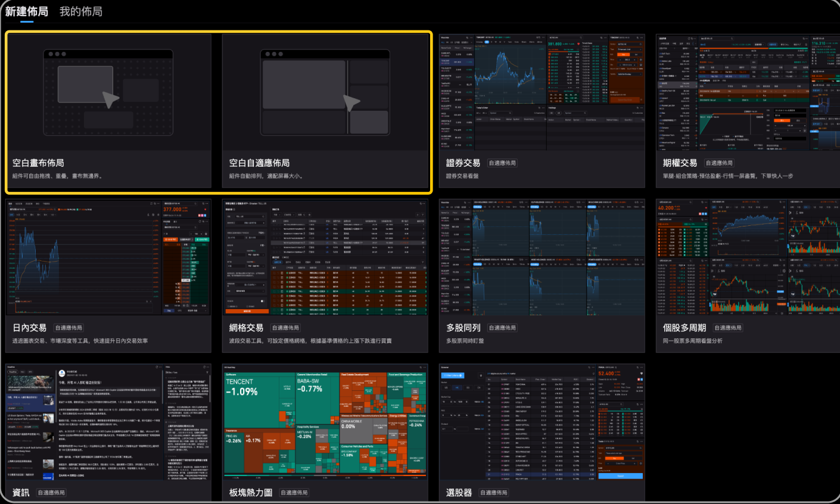
Task: Click the 空白畫布佈局 preview illustration
Action: (108, 92)
